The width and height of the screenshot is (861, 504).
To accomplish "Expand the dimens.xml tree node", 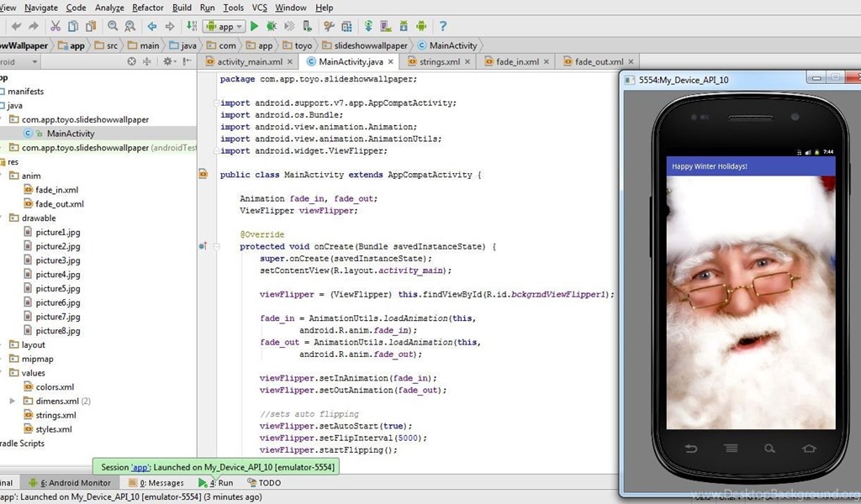I will [12, 401].
